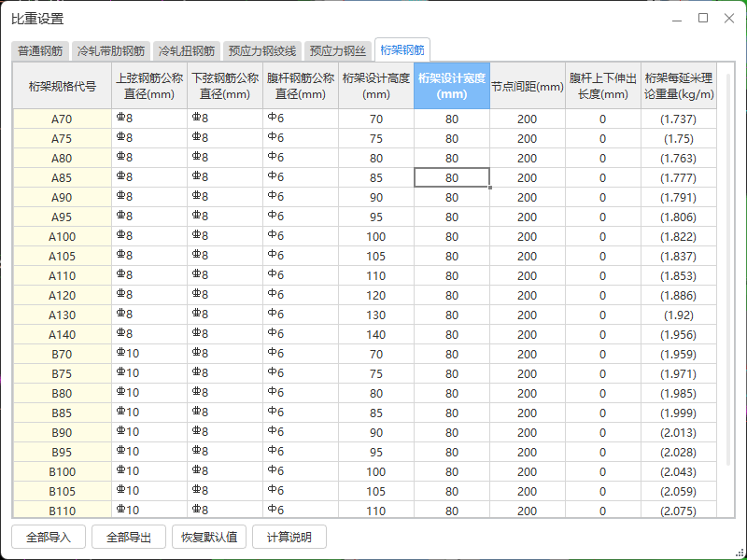Screen dimensions: 747x560
Task: Select the A90 row code cell
Action: point(63,197)
